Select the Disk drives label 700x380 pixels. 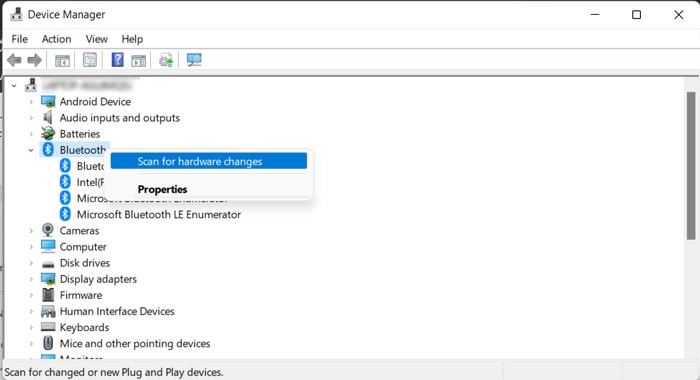click(x=85, y=263)
